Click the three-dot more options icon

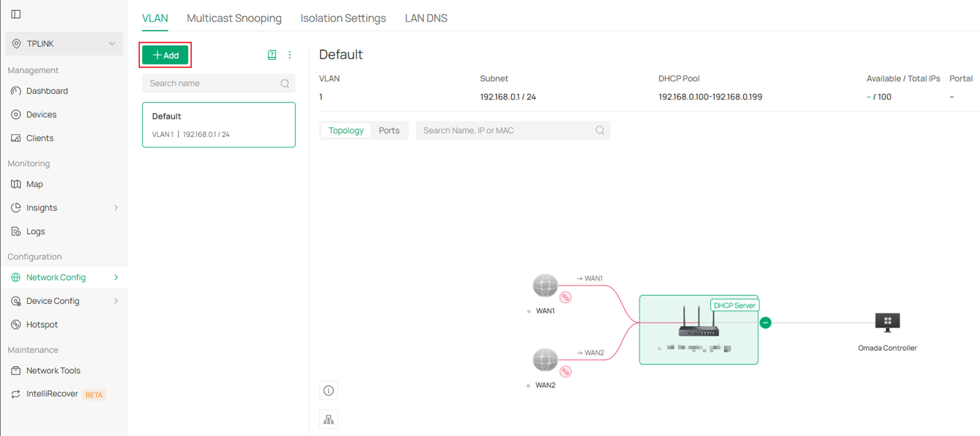290,55
